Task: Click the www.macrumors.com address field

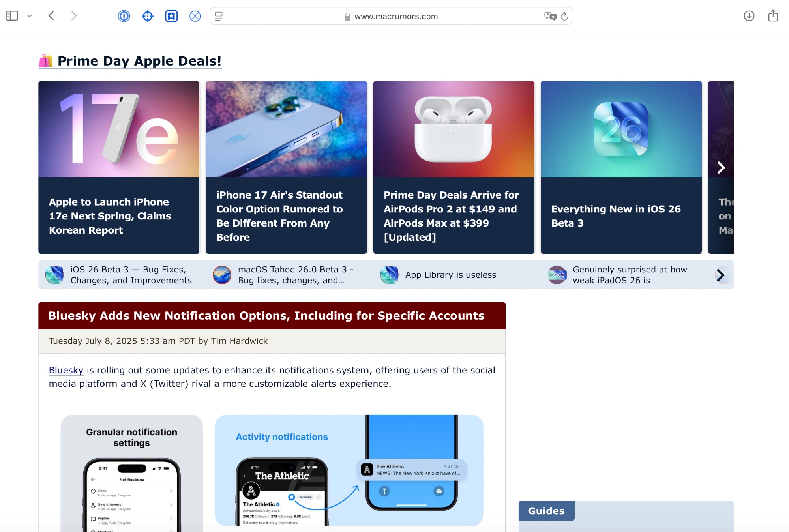Action: point(396,17)
